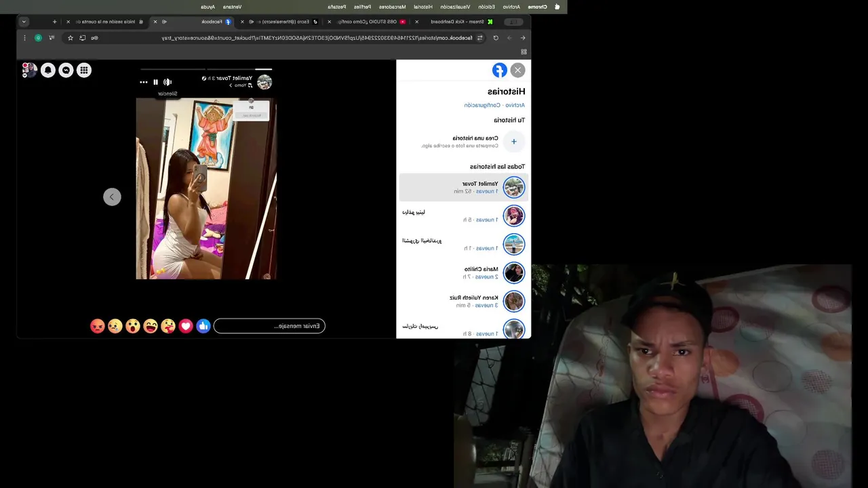Click the 'Enviar mensaje...' reply field
The image size is (868, 488).
tap(269, 326)
